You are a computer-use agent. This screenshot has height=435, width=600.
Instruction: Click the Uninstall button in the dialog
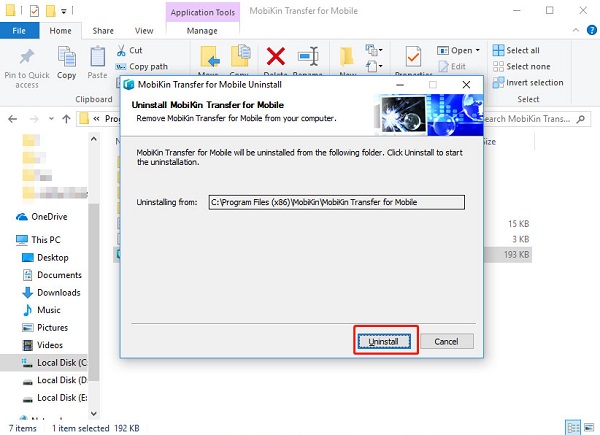(x=384, y=341)
